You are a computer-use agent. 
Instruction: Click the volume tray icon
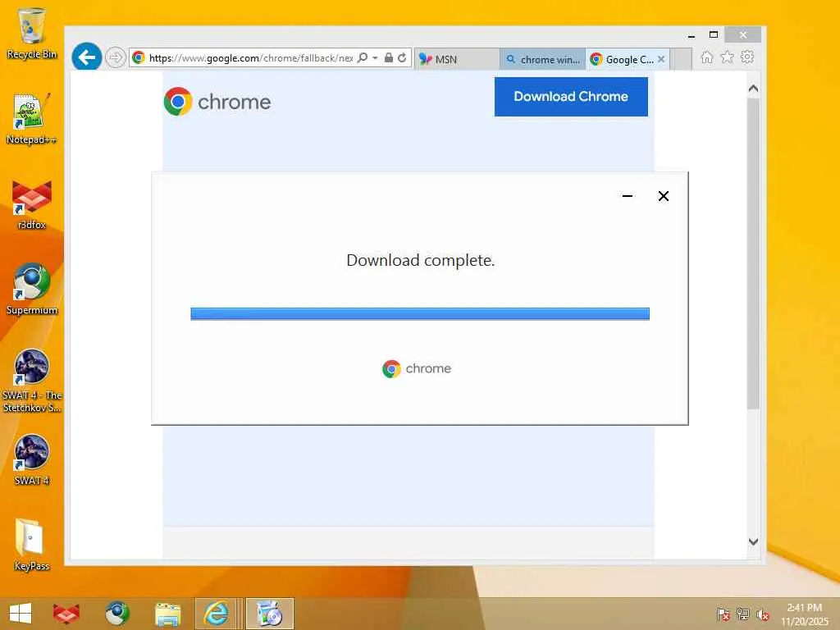763,614
